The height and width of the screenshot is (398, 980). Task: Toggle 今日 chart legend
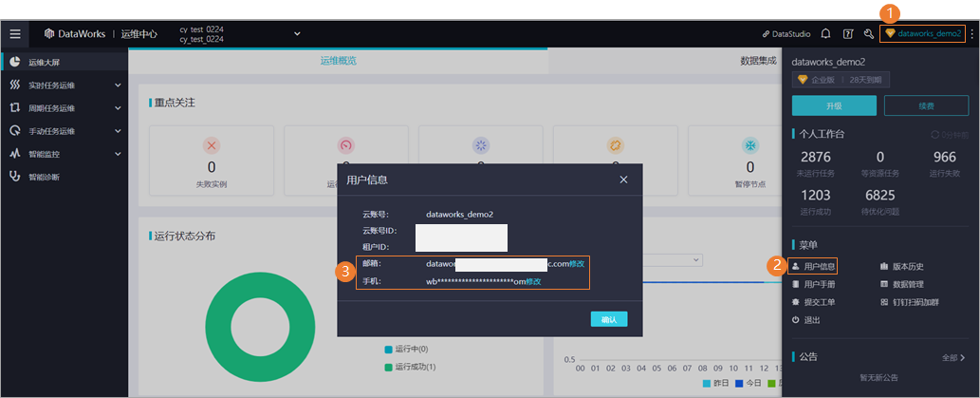[x=748, y=383]
